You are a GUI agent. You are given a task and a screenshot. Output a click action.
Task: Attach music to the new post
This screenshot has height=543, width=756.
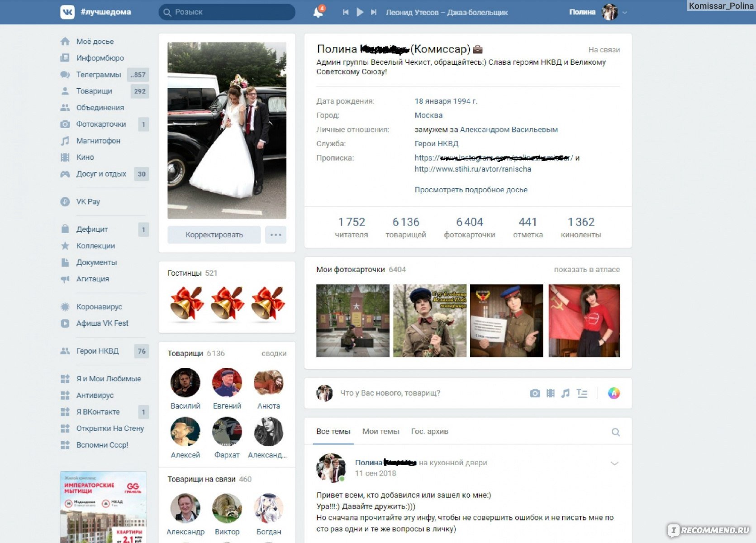[566, 393]
